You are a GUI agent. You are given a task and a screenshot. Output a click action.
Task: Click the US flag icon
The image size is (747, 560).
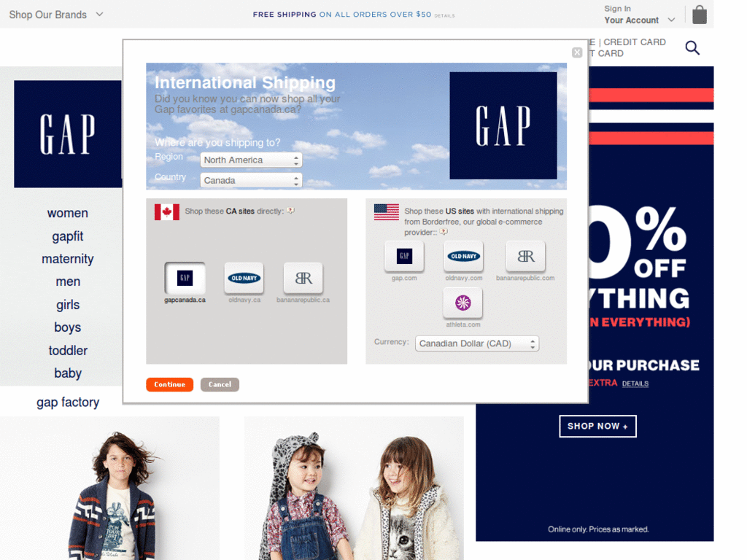point(387,212)
